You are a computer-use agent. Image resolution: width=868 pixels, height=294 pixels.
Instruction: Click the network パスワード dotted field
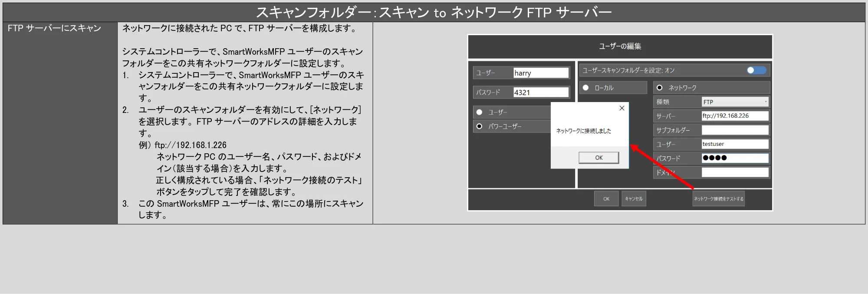click(735, 158)
